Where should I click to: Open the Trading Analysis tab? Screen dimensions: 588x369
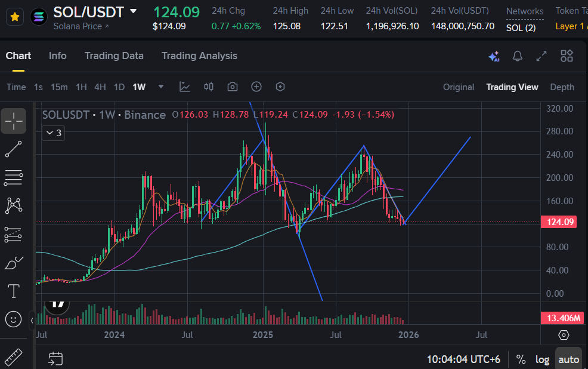[199, 56]
